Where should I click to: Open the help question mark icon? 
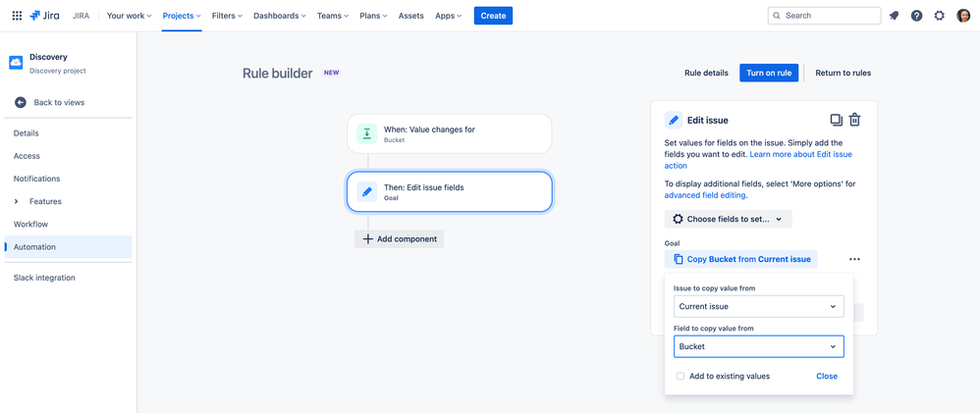[x=916, y=16]
